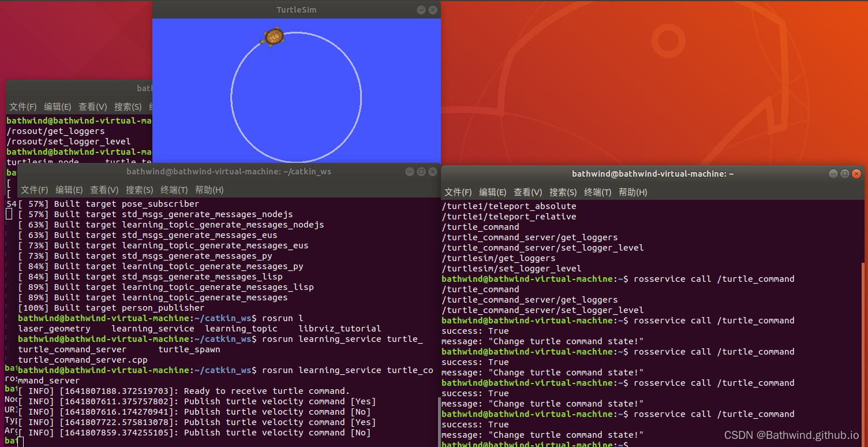Viewport: 868px width, 447px height.
Task: Click '/turtlesim/get_loggers' line in right terminal
Action: point(499,258)
